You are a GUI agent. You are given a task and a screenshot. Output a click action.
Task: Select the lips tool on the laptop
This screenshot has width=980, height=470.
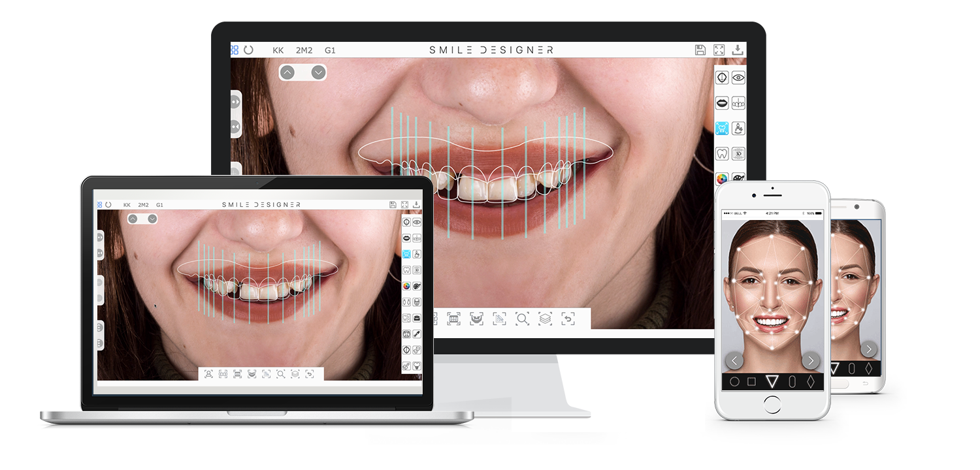(x=406, y=238)
